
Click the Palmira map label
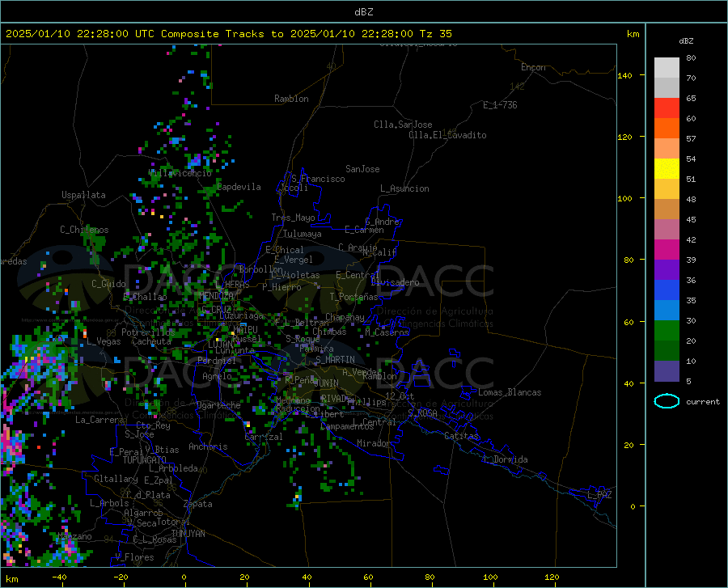coord(316,348)
